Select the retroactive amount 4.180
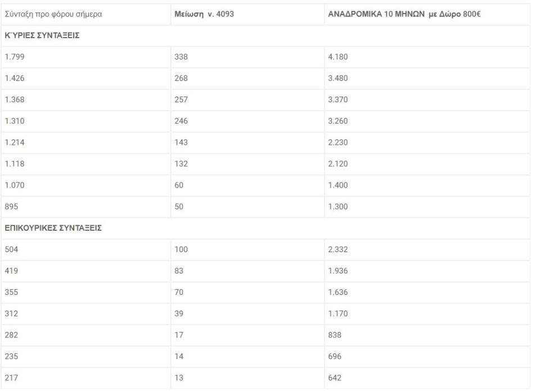The width and height of the screenshot is (534, 392). point(427,57)
